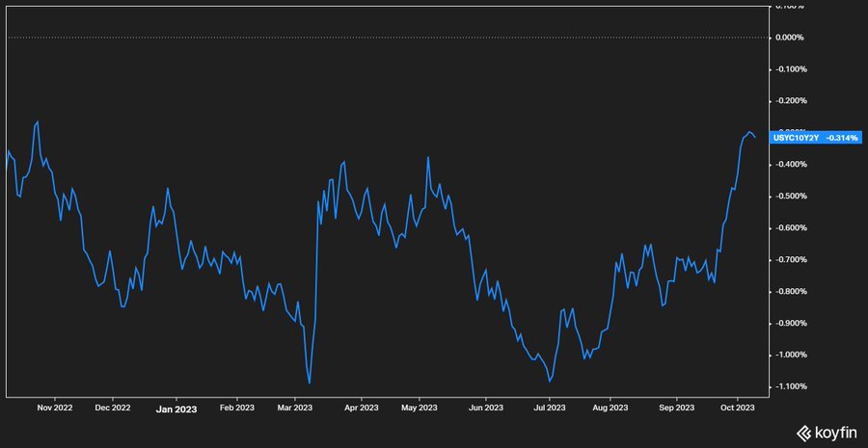Click the Mar 2023 date label
This screenshot has height=448, width=868.
295,408
